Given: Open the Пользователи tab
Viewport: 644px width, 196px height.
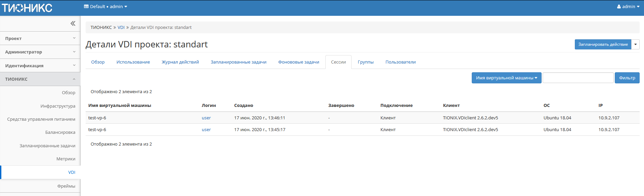Looking at the screenshot, I should point(400,62).
